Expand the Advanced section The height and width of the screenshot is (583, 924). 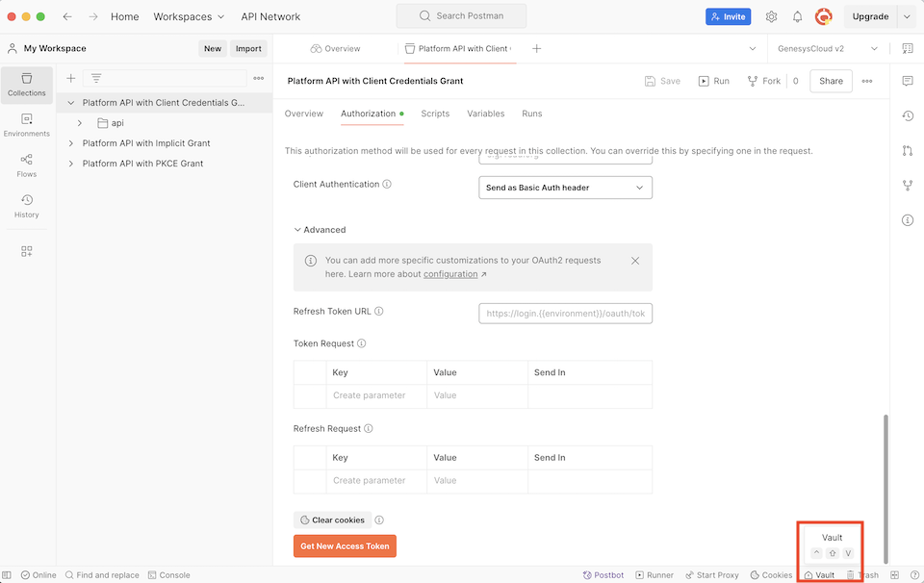point(320,229)
